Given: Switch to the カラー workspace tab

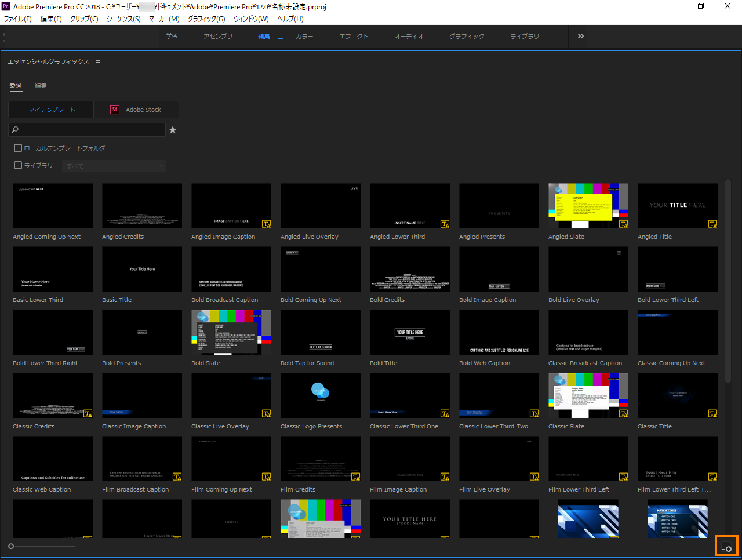Looking at the screenshot, I should 304,36.
